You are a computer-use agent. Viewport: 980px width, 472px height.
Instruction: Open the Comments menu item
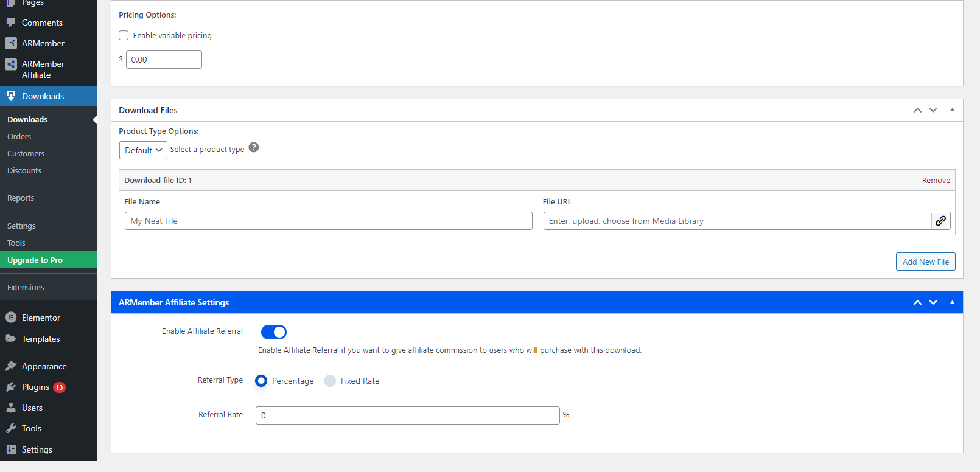(x=49, y=23)
